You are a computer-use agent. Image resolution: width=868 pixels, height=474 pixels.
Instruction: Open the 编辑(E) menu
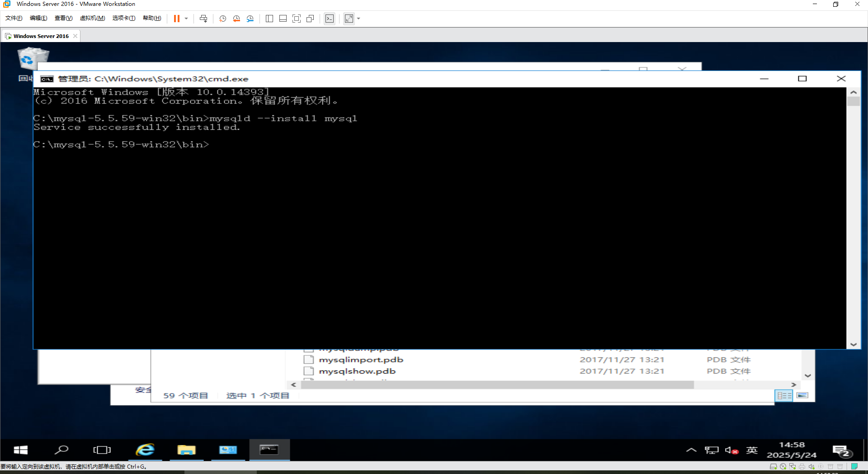38,18
